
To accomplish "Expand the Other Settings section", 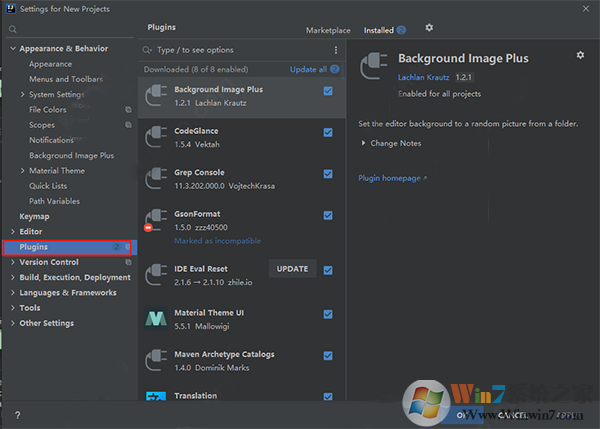I will [x=13, y=323].
